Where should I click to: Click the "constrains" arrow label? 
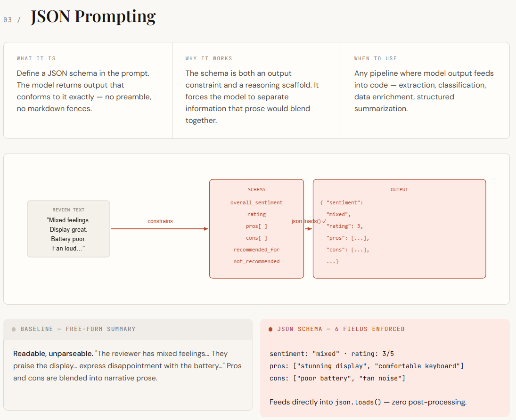tap(160, 221)
